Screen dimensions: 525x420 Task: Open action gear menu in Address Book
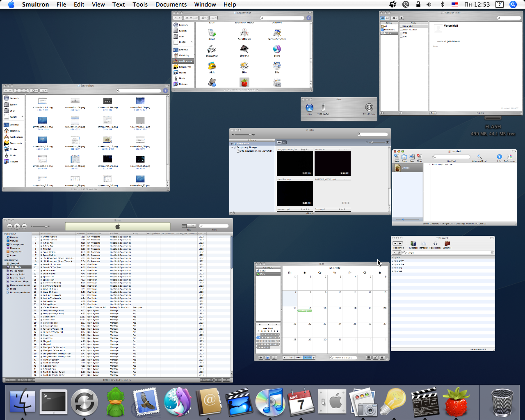[x=394, y=18]
